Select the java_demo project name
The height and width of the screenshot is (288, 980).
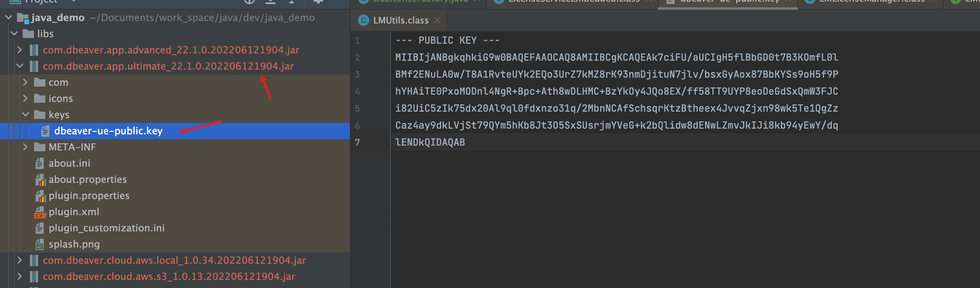click(x=58, y=18)
